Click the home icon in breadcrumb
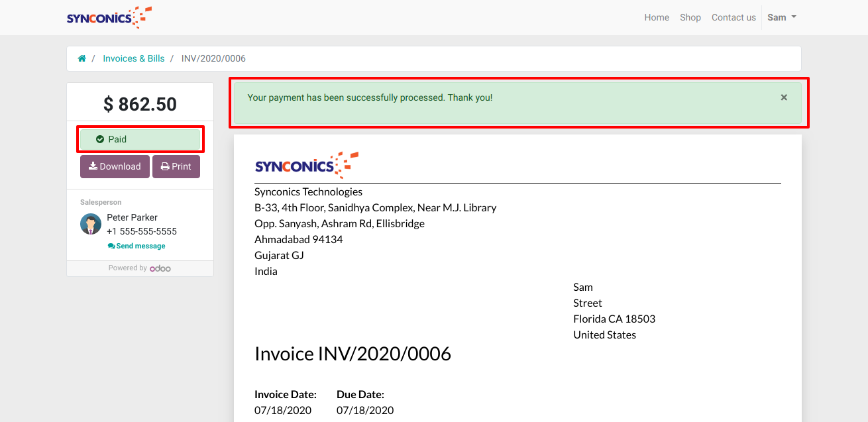 [x=81, y=58]
